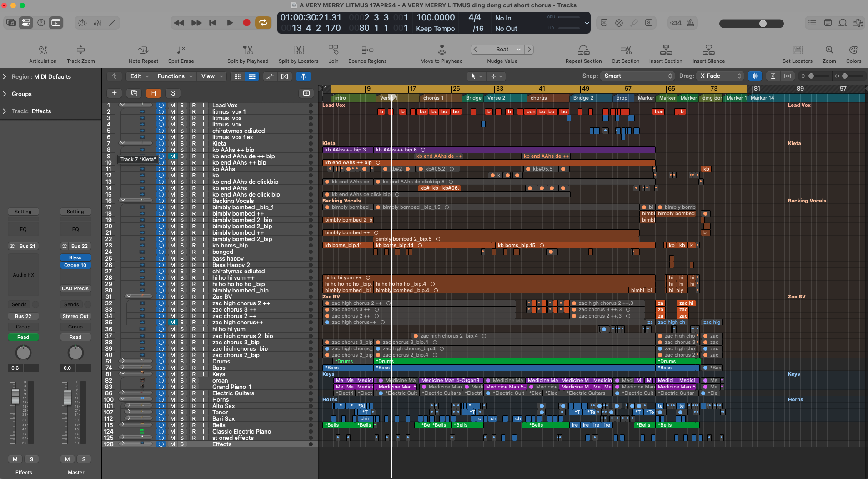Toggle the Inspector panel button
This screenshot has width=868, height=479.
(26, 23)
